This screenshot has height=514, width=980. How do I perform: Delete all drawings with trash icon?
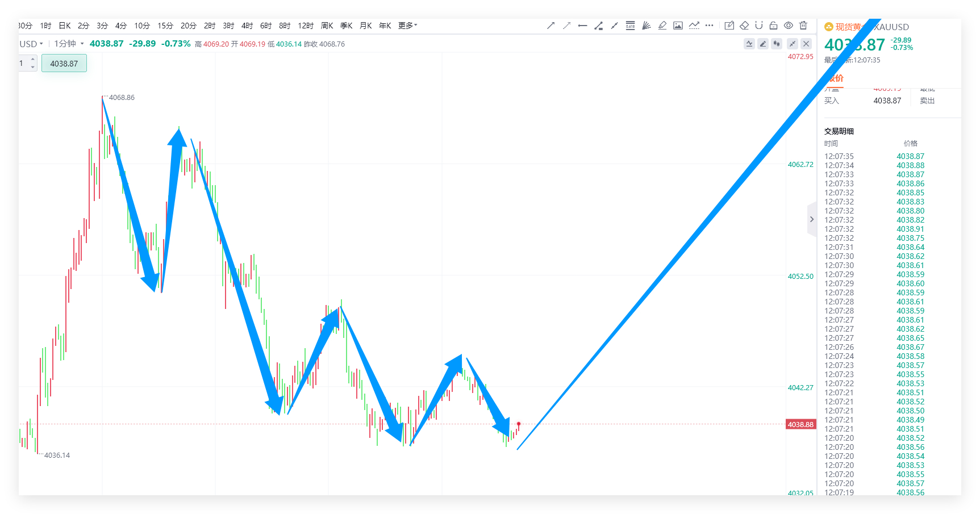tap(803, 26)
